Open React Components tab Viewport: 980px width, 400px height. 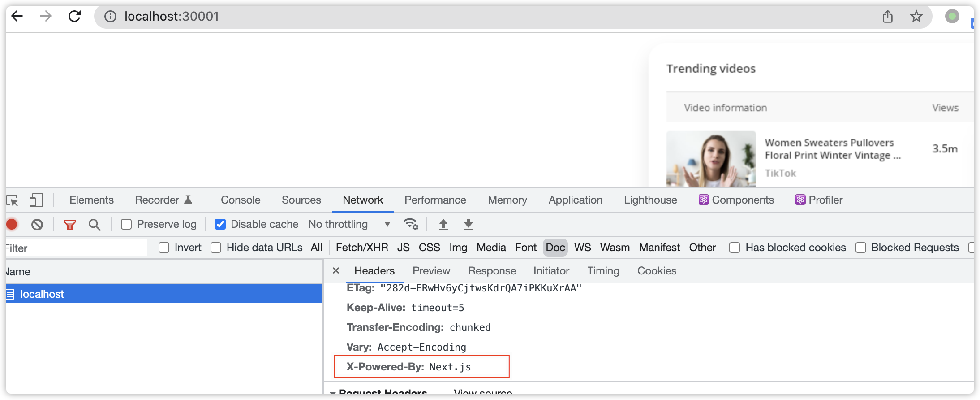tap(736, 200)
